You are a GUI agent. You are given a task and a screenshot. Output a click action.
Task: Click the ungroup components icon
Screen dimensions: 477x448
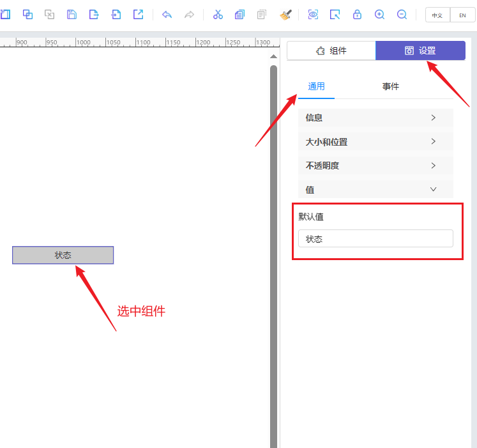click(50, 14)
